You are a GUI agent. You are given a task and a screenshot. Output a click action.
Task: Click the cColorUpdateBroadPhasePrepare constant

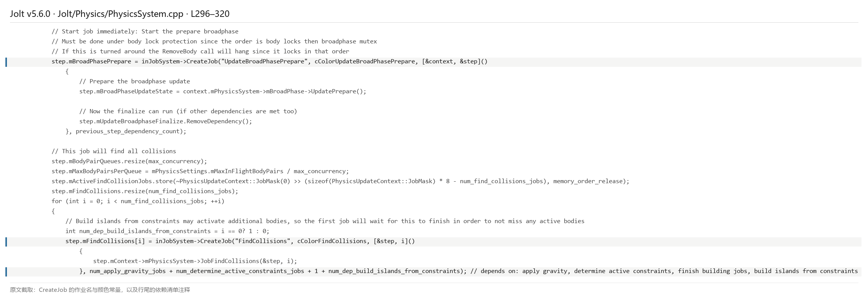pos(365,61)
